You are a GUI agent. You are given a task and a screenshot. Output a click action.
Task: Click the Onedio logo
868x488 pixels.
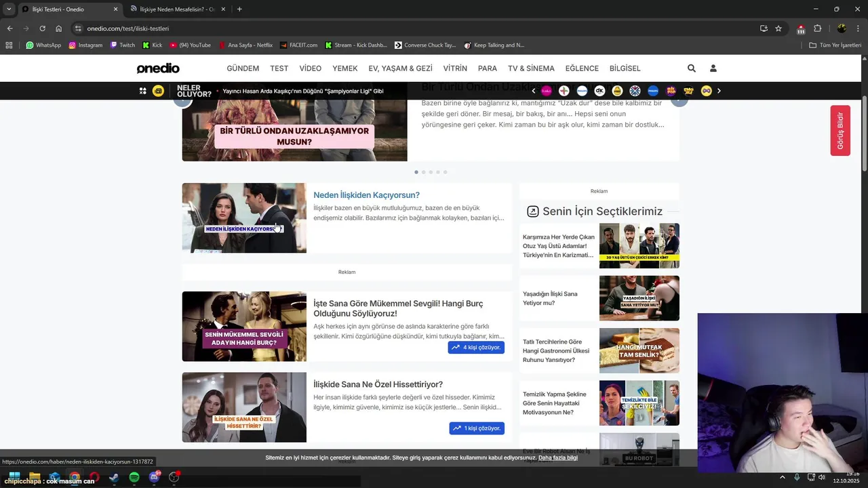tap(158, 68)
